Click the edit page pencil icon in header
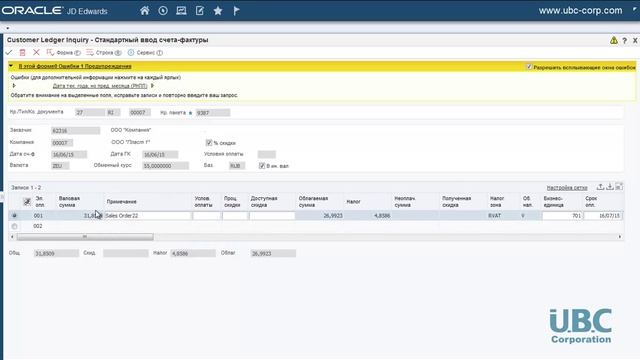 click(200, 11)
